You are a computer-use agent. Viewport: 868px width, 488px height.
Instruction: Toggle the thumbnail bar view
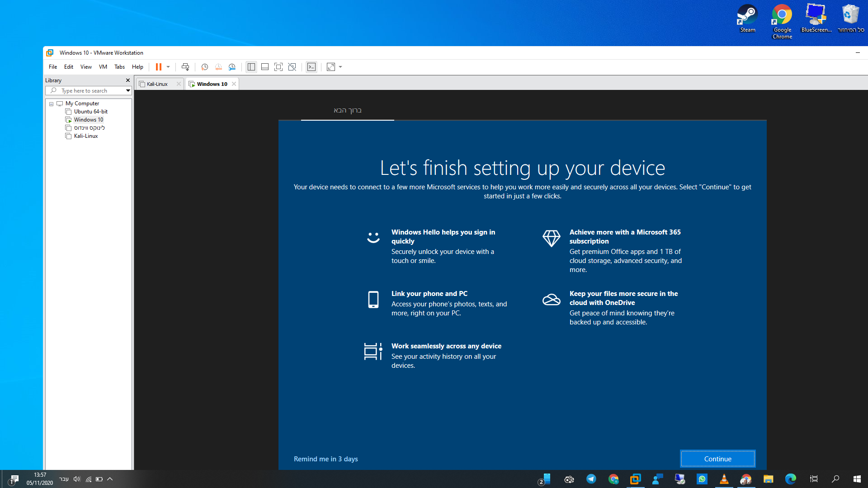265,67
